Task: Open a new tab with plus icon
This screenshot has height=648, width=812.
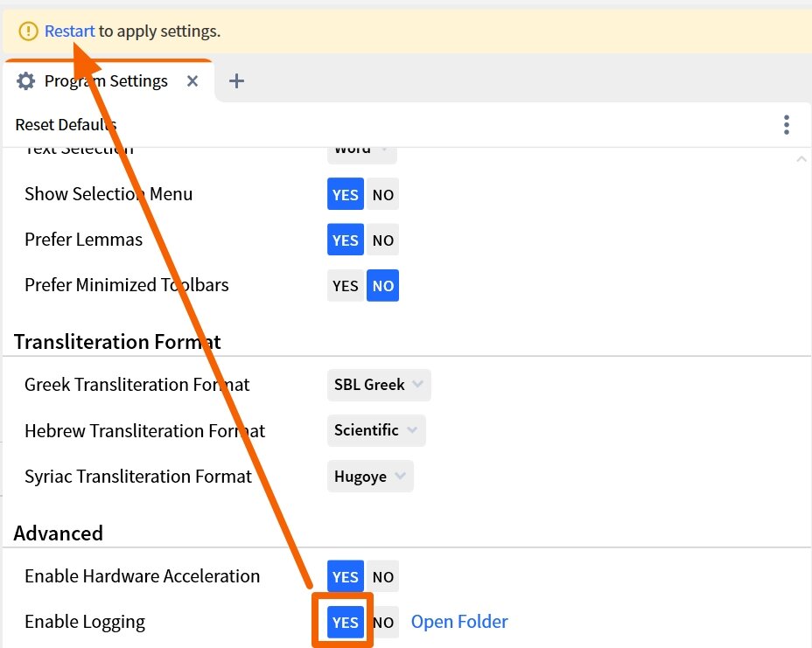Action: (236, 81)
